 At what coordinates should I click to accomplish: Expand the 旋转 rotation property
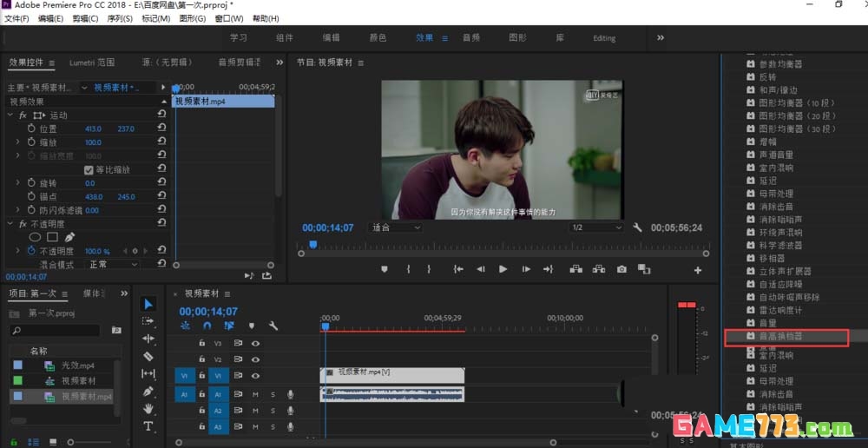point(17,182)
